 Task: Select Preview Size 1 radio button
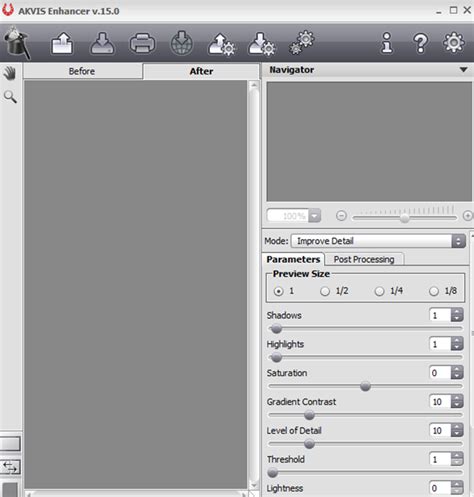coord(278,291)
